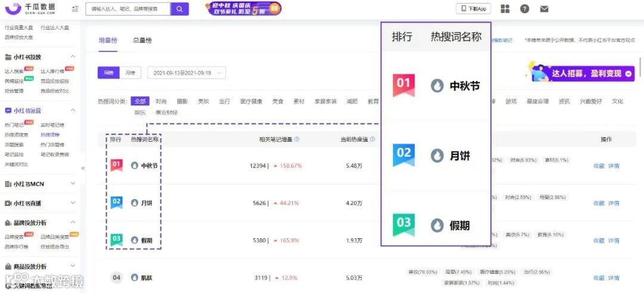Expand the 小红书直播 sidebar section
The image size is (644, 293).
(x=73, y=203)
